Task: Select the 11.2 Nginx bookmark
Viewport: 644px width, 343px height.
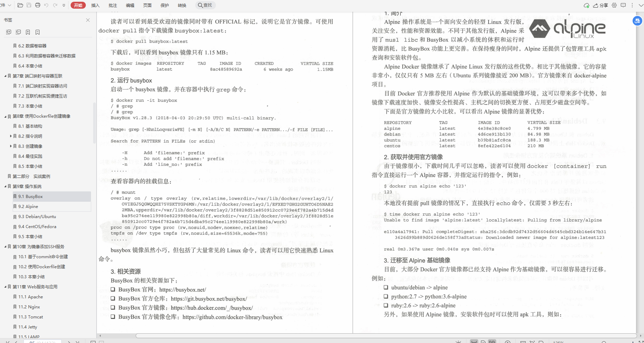Action: (x=29, y=307)
